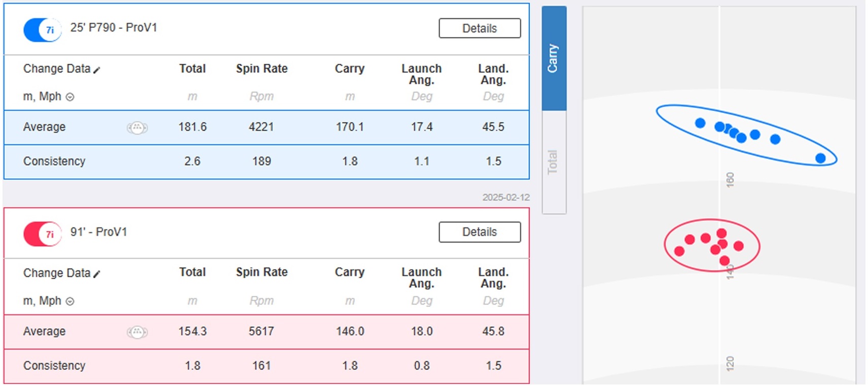Click golf ball icon in blue Average row

pyautogui.click(x=137, y=128)
